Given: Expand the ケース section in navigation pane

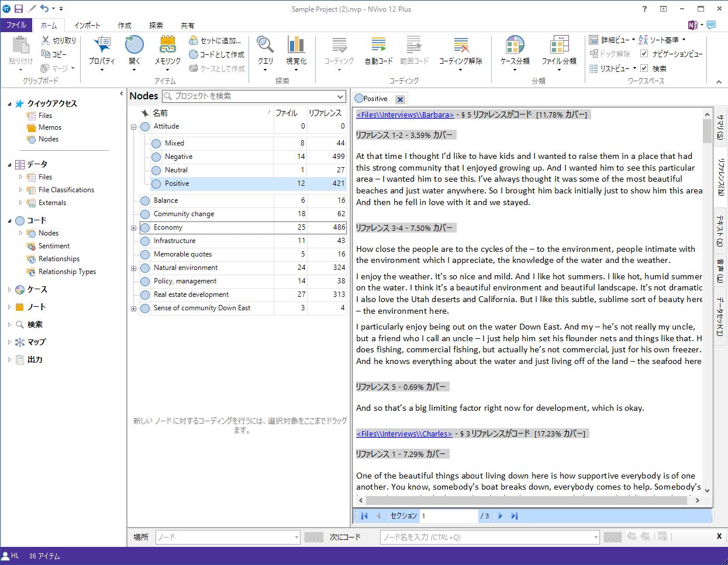Looking at the screenshot, I should coord(9,290).
